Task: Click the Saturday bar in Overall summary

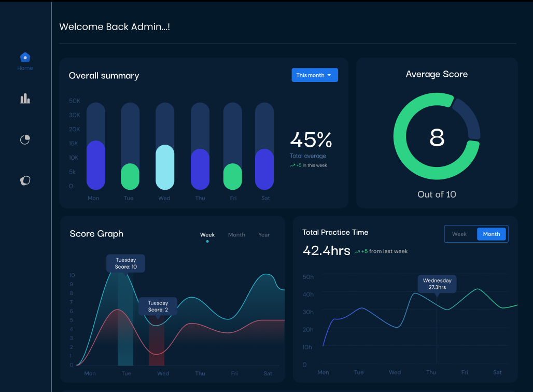Action: pos(264,169)
